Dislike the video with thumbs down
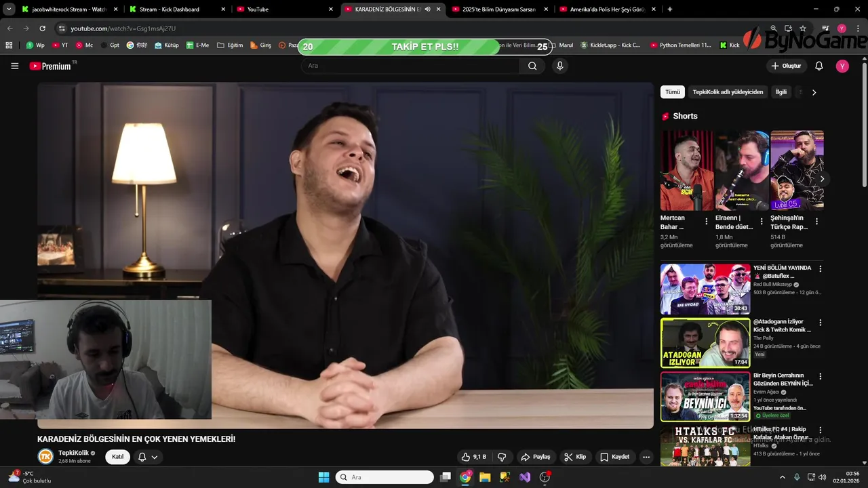This screenshot has height=488, width=868. click(x=502, y=457)
